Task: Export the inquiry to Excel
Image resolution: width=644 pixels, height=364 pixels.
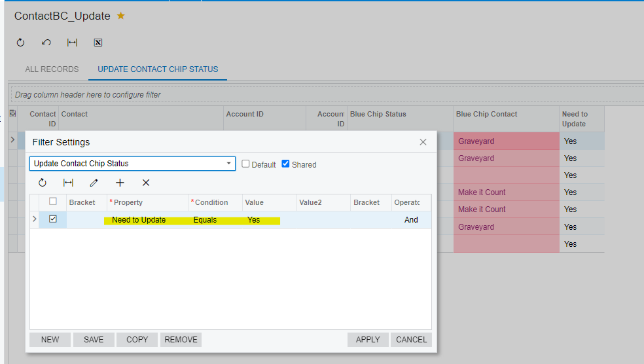Action: pos(98,43)
